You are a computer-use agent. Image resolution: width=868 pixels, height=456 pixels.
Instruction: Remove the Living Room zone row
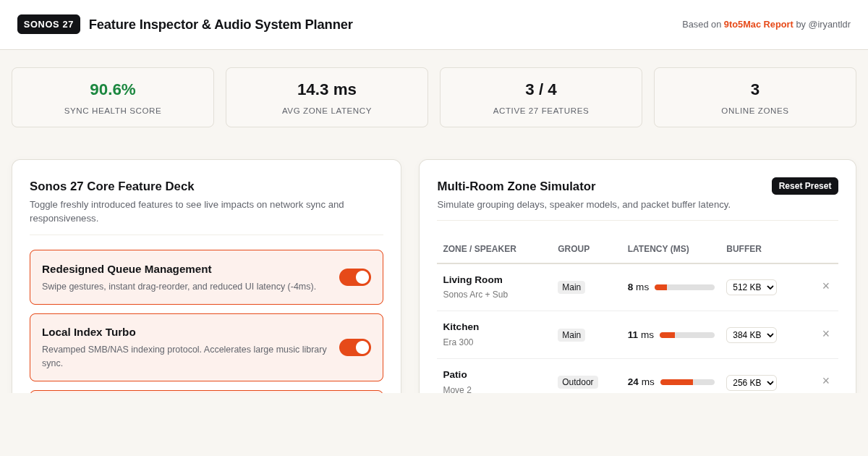coord(825,287)
